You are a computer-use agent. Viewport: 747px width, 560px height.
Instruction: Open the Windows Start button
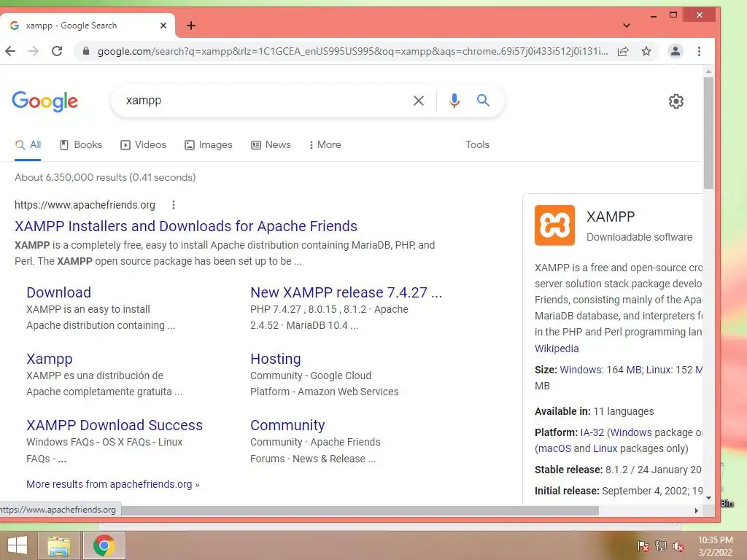(18, 545)
